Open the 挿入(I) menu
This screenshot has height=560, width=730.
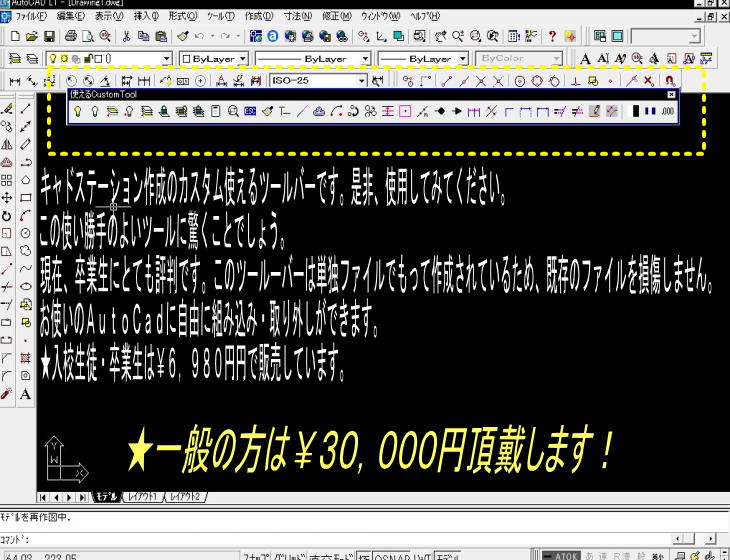click(x=146, y=16)
